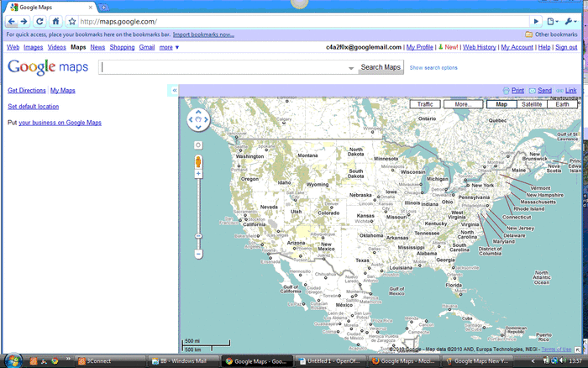This screenshot has width=588, height=368.
Task: Open a new tab with the plus button
Action: coord(103,7)
